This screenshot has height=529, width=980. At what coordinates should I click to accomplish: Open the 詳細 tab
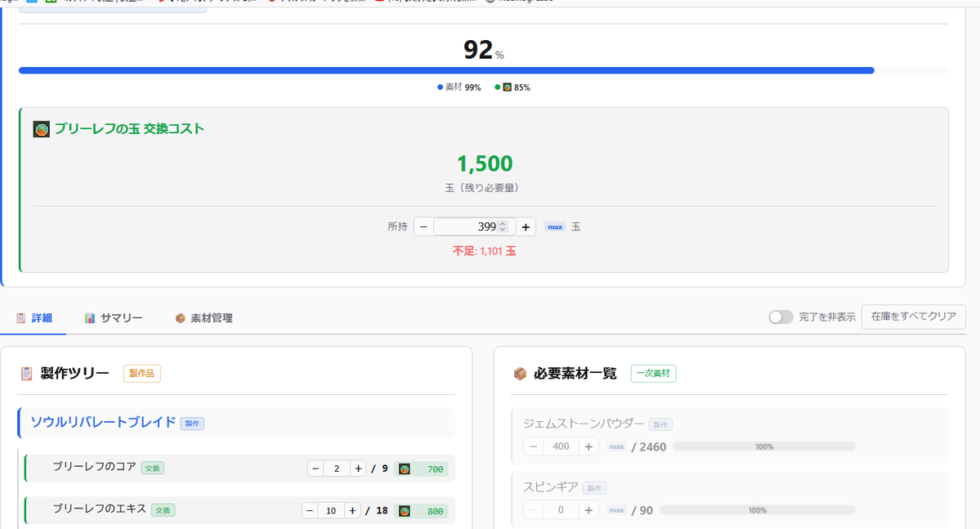(34, 318)
